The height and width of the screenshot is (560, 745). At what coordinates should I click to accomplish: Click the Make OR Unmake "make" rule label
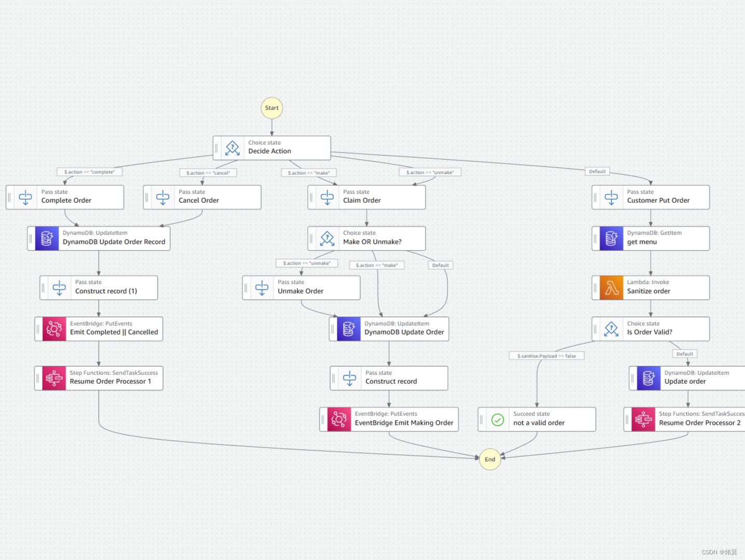click(x=377, y=265)
